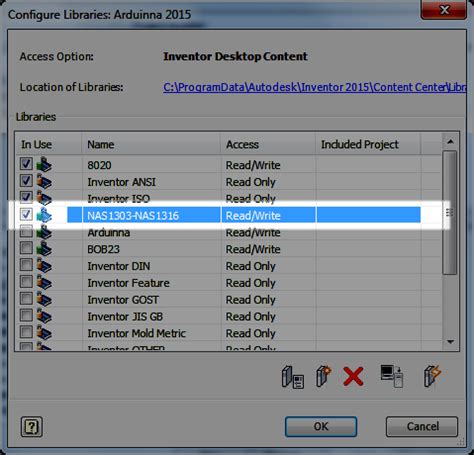Enable the In Use checkbox for BOB23
The width and height of the screenshot is (474, 455).
point(26,248)
